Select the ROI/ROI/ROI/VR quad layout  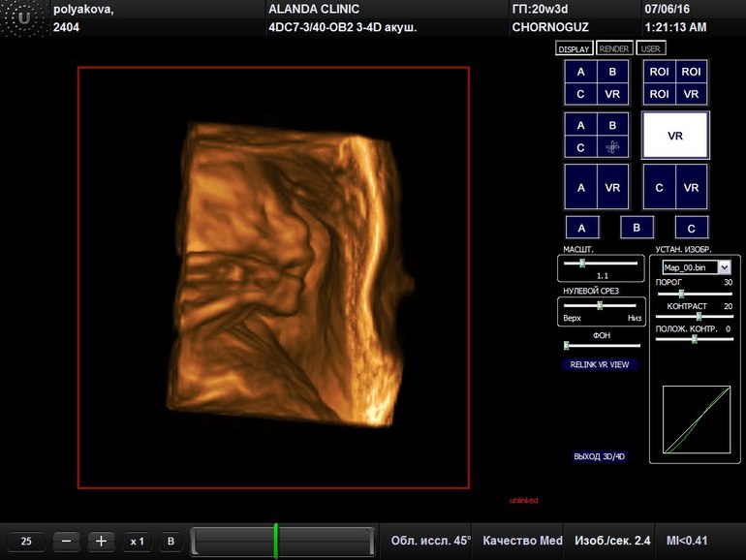674,82
